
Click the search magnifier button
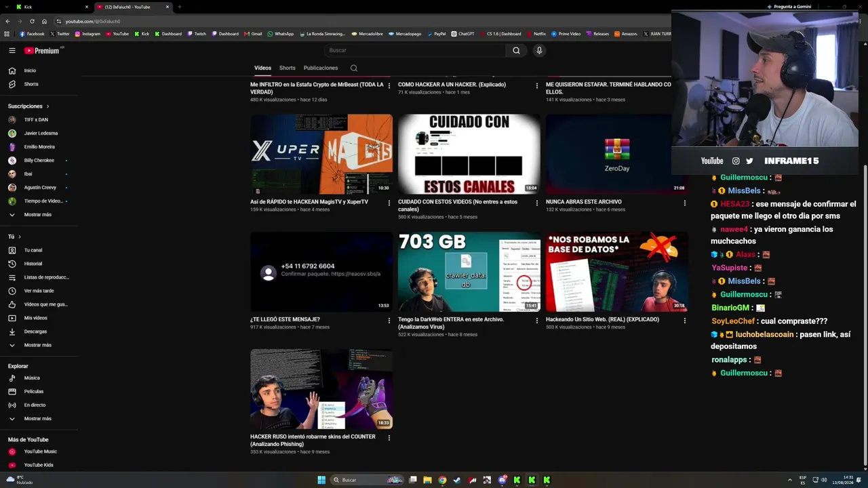pyautogui.click(x=516, y=50)
